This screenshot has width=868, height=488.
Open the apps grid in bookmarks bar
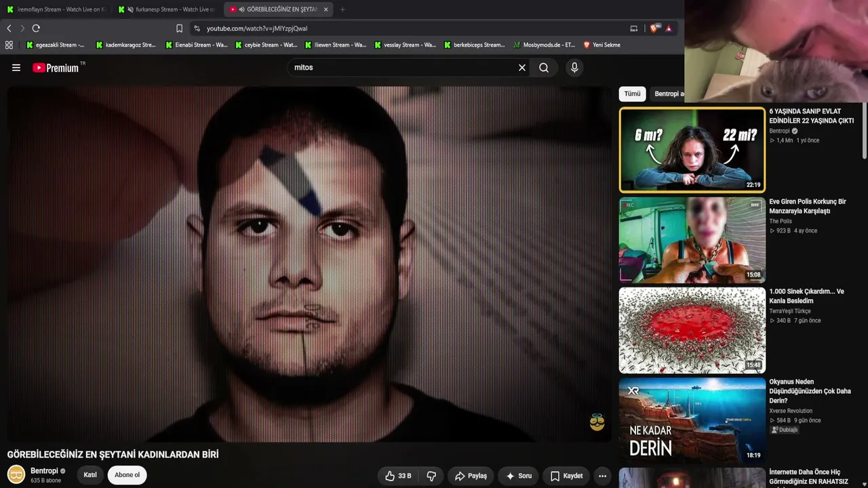(x=9, y=45)
